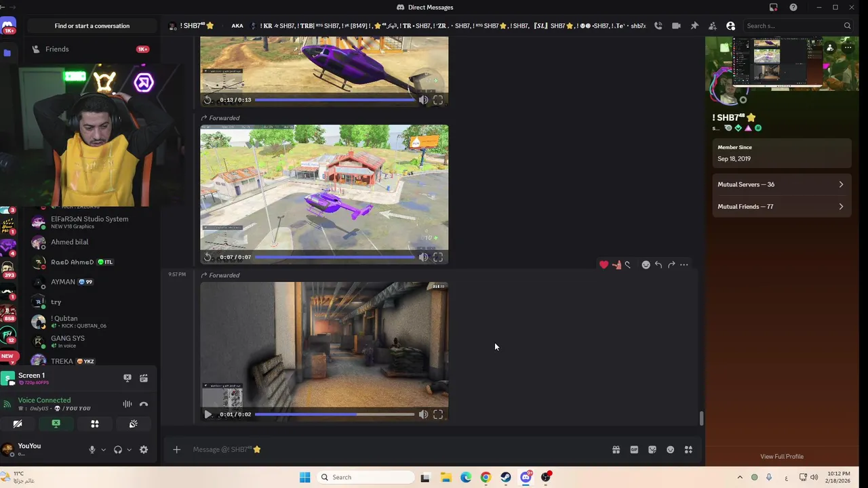Disconnect from voice call
868x488 pixels.
[144, 404]
